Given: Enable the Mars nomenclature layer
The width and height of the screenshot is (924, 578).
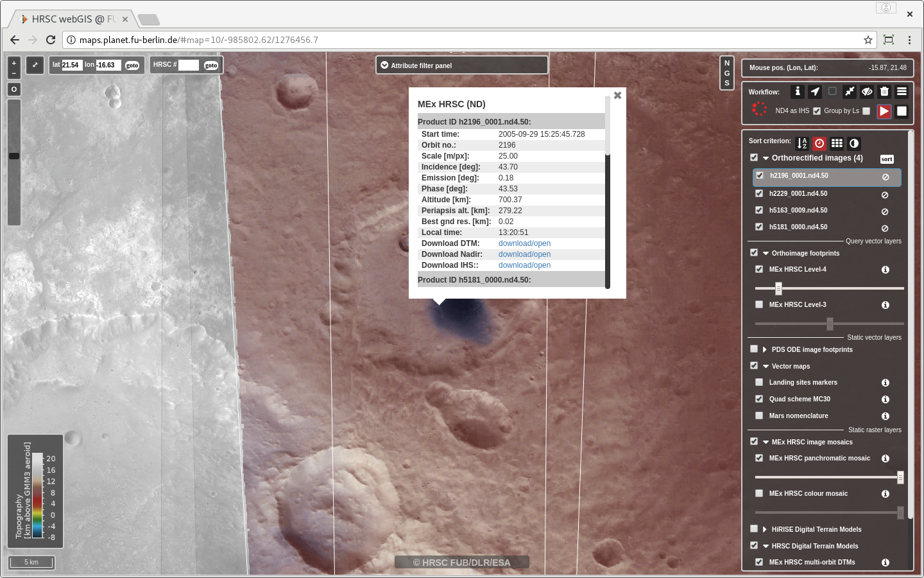Looking at the screenshot, I should pyautogui.click(x=759, y=416).
